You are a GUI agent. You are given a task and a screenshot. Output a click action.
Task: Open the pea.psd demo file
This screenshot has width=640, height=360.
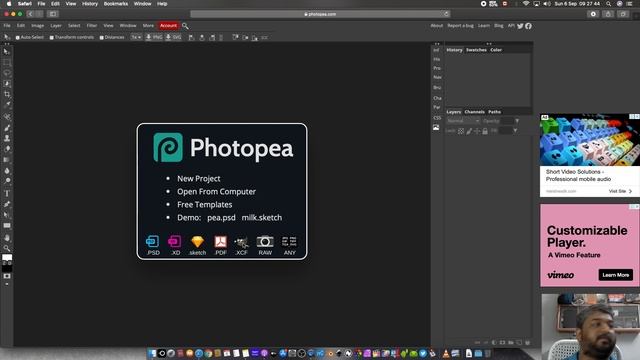tap(221, 218)
